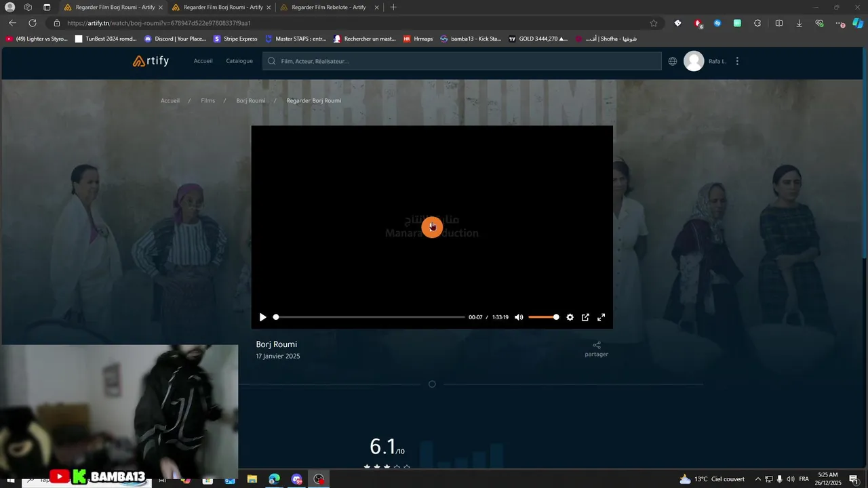Mute the video player volume

pyautogui.click(x=519, y=317)
